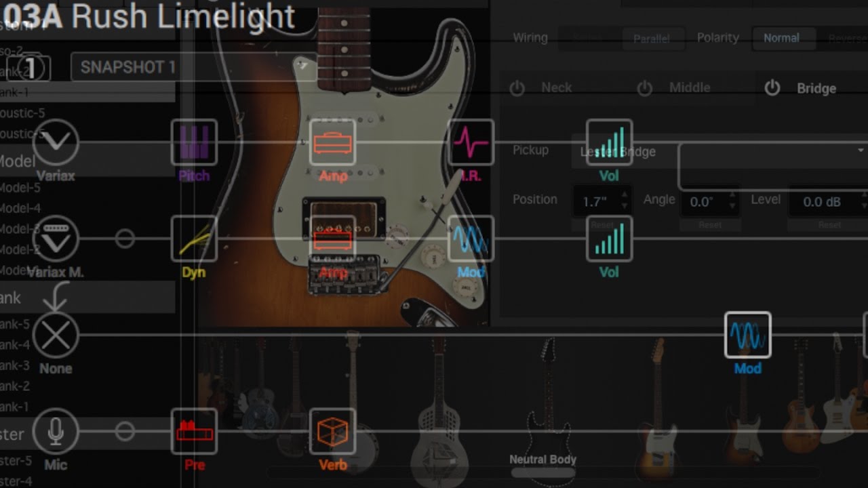Adjust the Angle value stepper arrows
Image resolution: width=868 pixels, height=488 pixels.
732,201
